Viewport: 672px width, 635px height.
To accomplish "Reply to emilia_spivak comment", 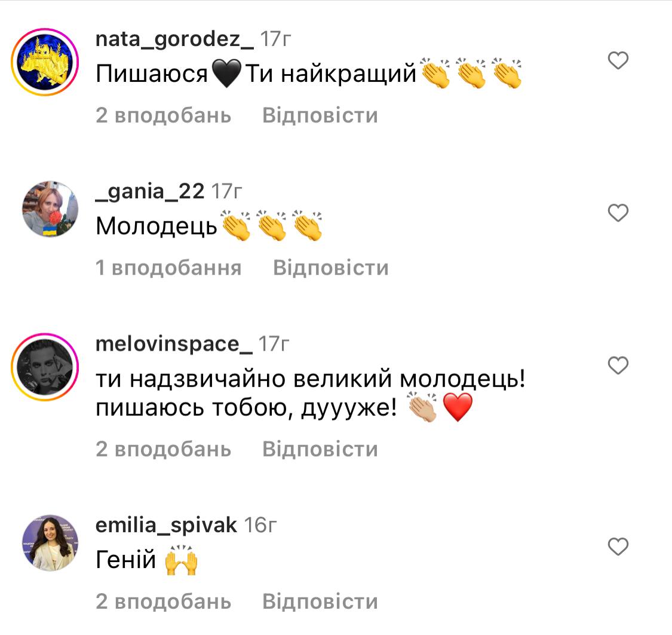I will [x=320, y=602].
